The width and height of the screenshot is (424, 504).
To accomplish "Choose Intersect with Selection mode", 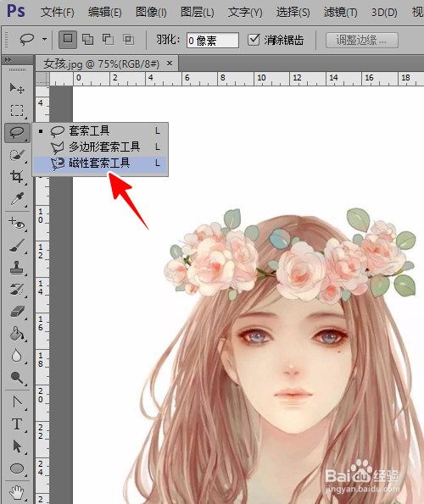I will 128,40.
